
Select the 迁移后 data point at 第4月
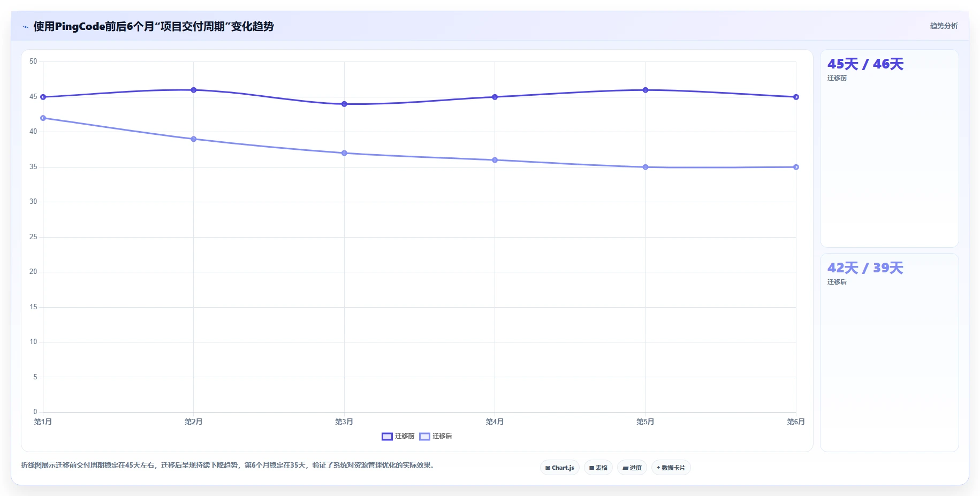click(x=495, y=160)
